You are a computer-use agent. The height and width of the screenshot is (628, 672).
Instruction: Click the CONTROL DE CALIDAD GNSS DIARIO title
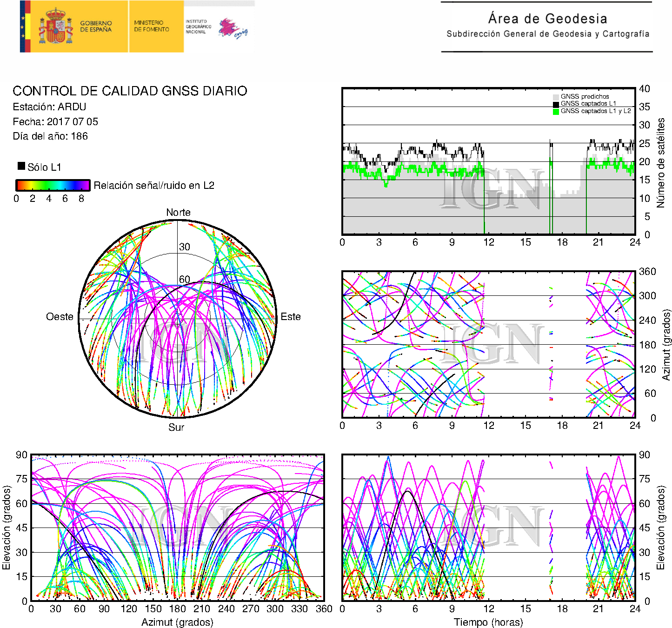(130, 91)
